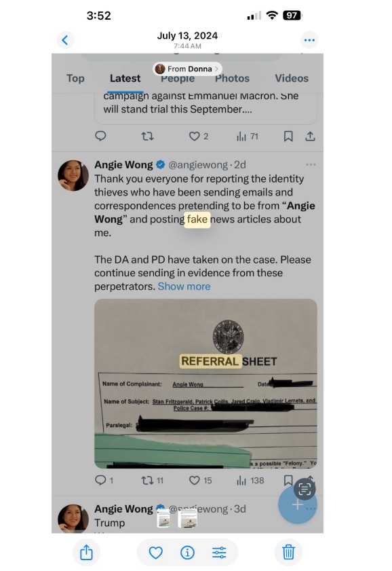
Task: Tap the Live Text scan icon
Action: click(305, 489)
